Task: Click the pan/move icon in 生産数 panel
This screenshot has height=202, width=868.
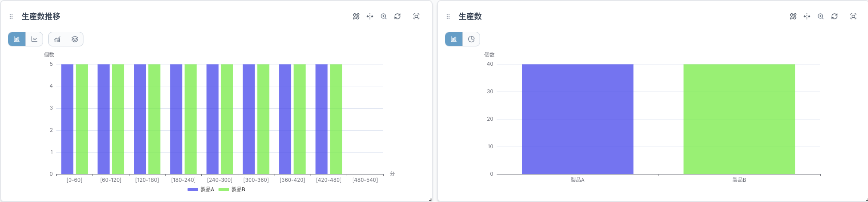Action: coord(807,16)
